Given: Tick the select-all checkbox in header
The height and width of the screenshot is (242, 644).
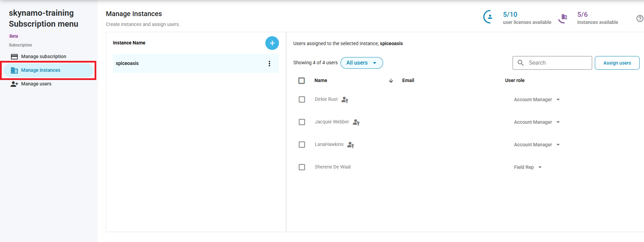Looking at the screenshot, I should (302, 81).
